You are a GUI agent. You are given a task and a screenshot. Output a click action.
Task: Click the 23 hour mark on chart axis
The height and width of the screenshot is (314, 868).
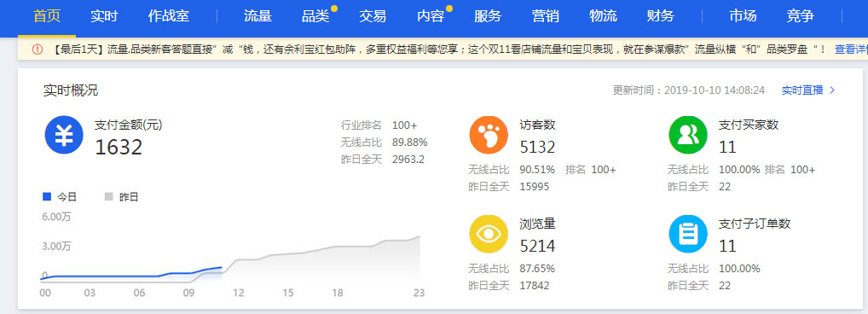pos(419,293)
